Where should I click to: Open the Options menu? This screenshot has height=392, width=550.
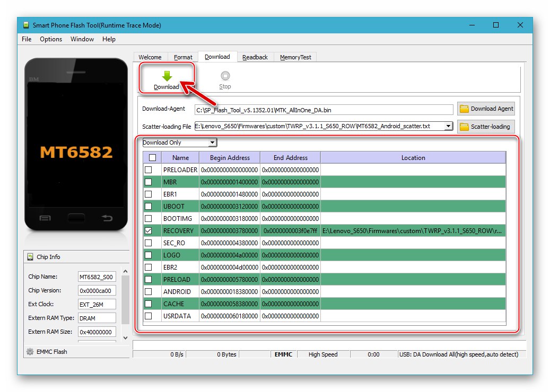tap(51, 39)
